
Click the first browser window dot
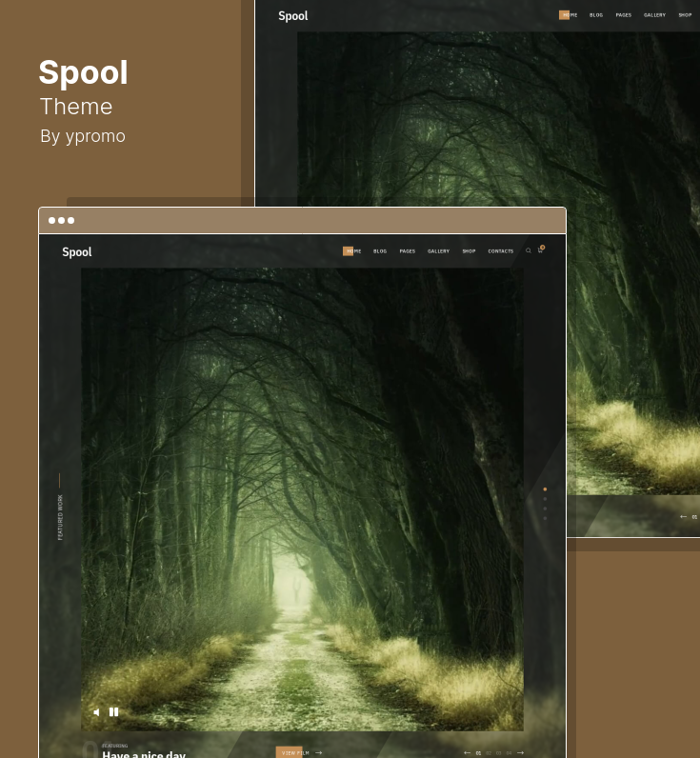point(51,220)
